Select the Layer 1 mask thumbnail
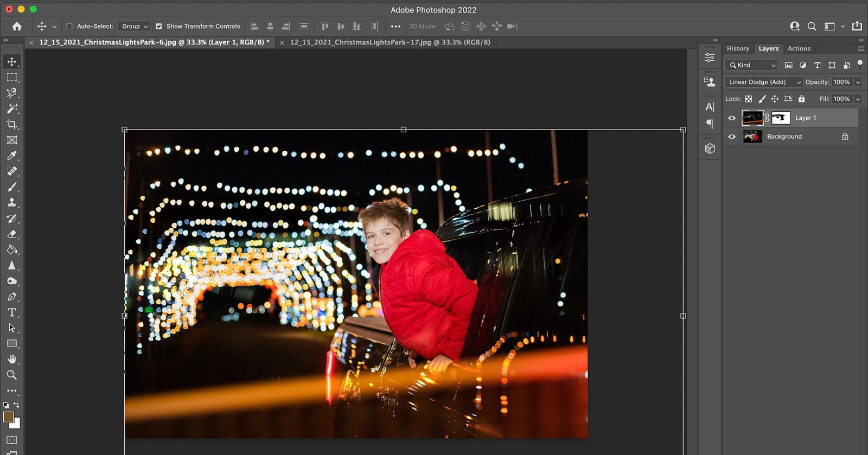Screen dimensions: 868x455 (781, 118)
